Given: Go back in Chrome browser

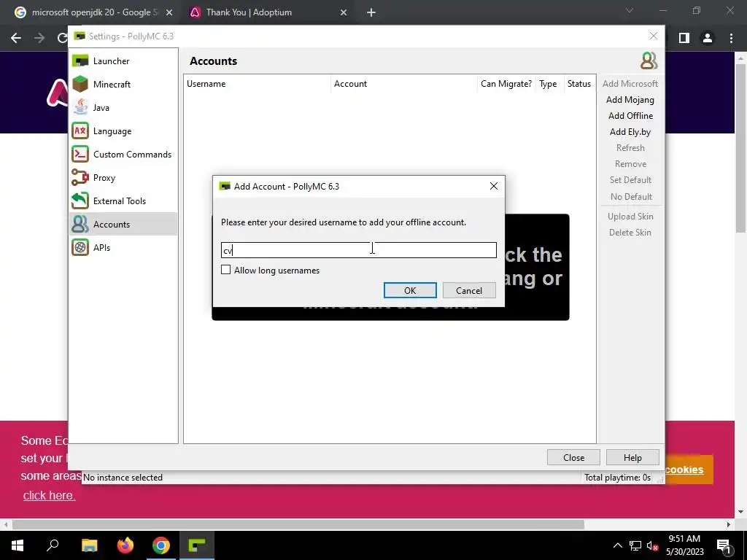Looking at the screenshot, I should pyautogui.click(x=16, y=38).
